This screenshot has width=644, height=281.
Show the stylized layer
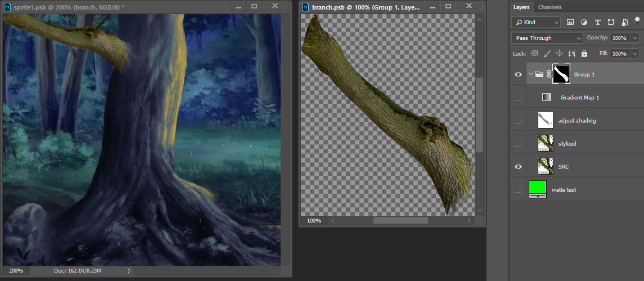[518, 143]
